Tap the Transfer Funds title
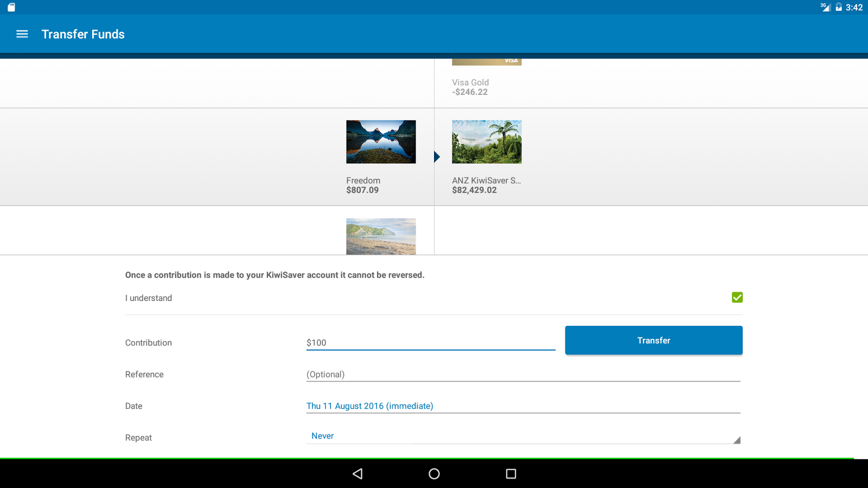Screen dimensions: 868x488 (83, 34)
